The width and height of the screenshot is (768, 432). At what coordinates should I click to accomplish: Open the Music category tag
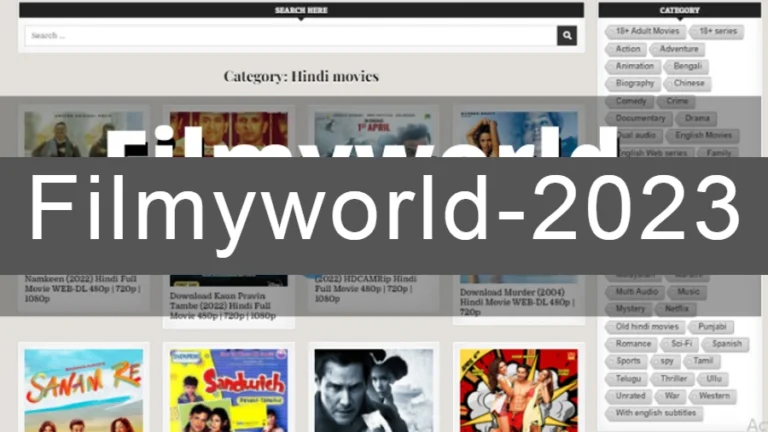[x=687, y=292]
